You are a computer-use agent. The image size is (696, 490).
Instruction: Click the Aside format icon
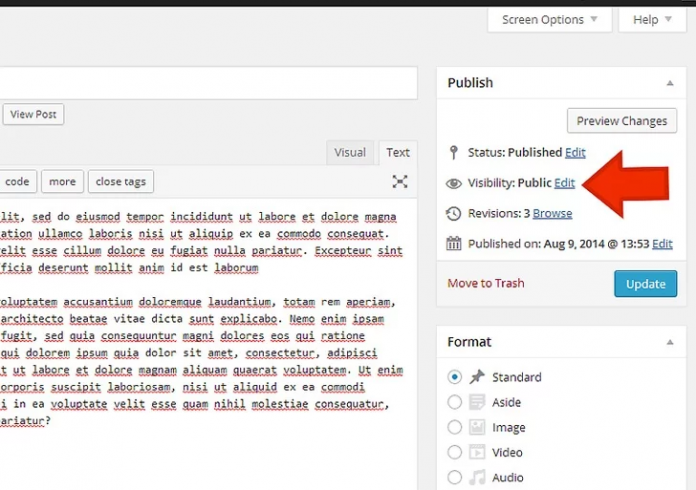point(477,402)
